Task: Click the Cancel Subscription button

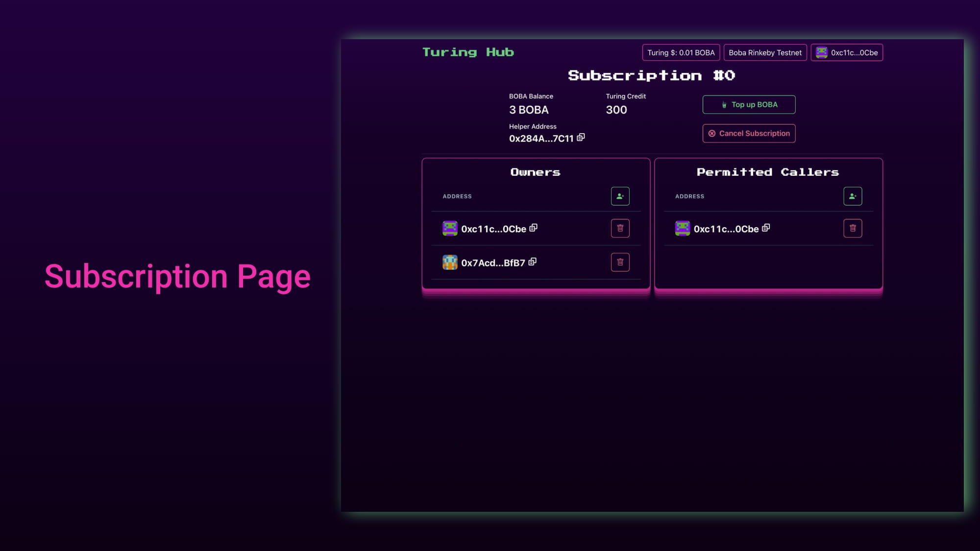Action: coord(749,133)
